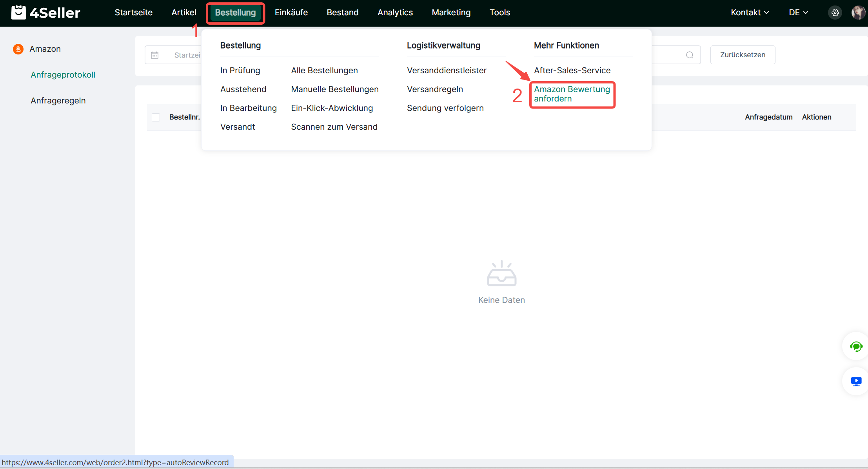Click the calendar icon in date field
The width and height of the screenshot is (868, 469).
tap(155, 55)
